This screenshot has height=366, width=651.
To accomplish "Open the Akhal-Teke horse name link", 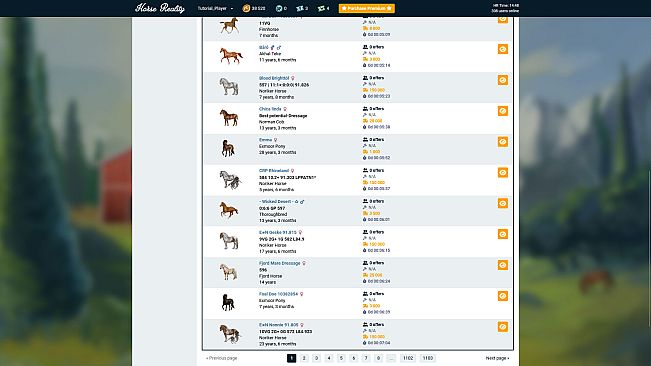I will click(x=264, y=47).
